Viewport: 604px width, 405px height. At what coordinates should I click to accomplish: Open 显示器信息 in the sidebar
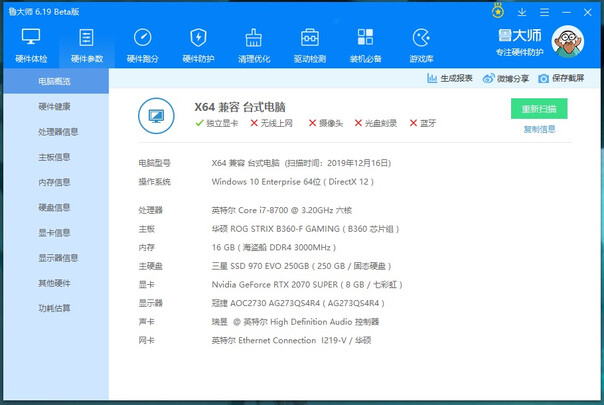point(56,258)
